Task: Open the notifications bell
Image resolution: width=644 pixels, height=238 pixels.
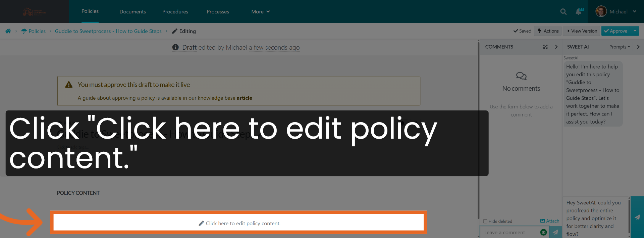Action: click(x=579, y=12)
